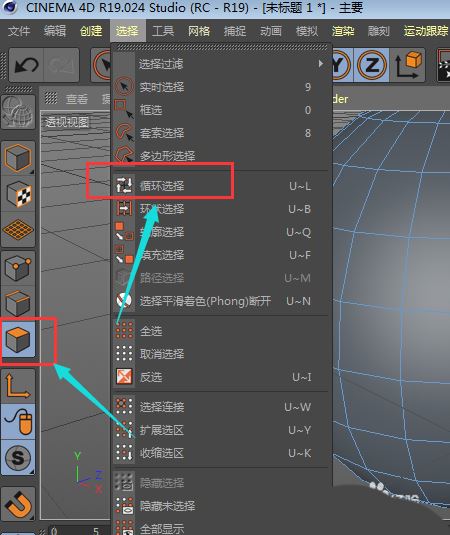Select the Texture mode checkered cube

18,194
